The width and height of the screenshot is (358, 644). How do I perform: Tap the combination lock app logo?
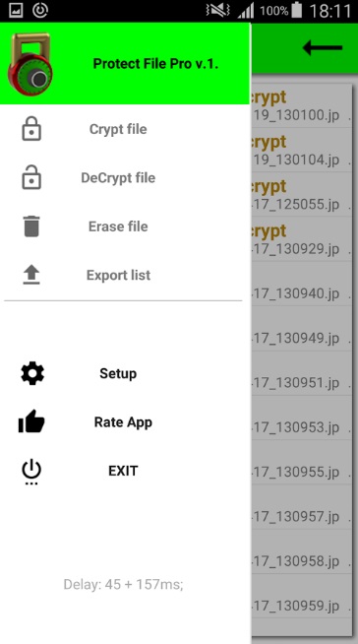30,64
